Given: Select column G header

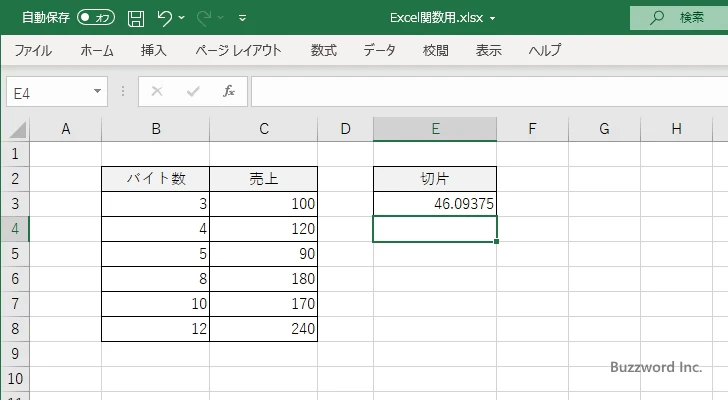Looking at the screenshot, I should click(604, 129).
